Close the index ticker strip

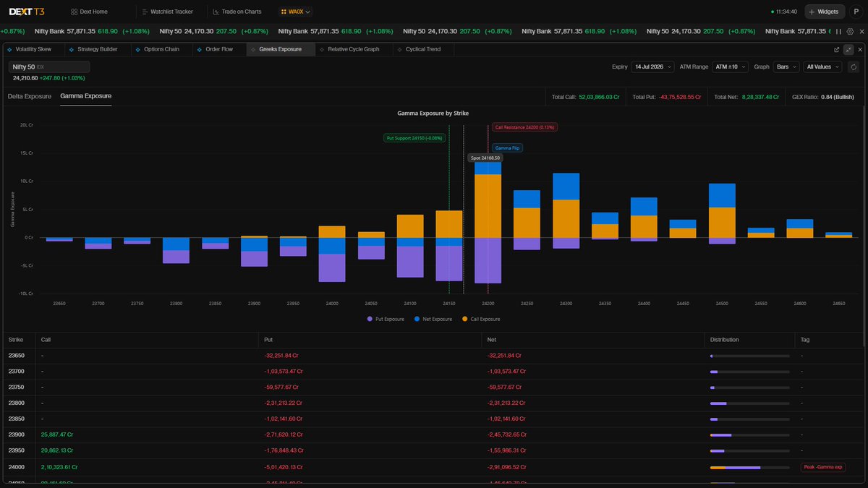[x=861, y=32]
